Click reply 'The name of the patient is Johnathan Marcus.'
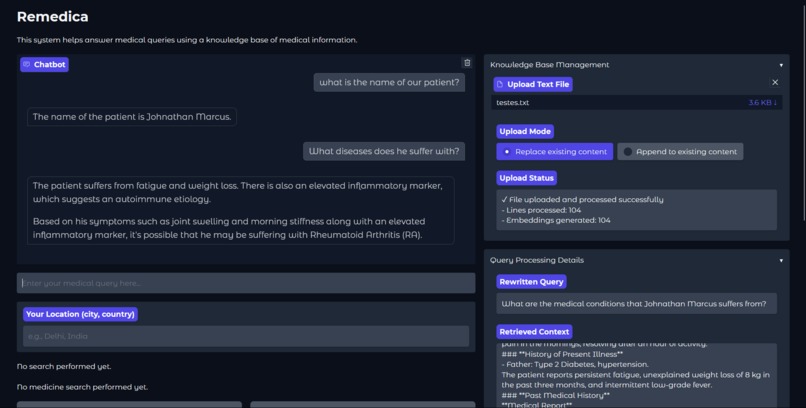The image size is (806, 408). point(132,117)
